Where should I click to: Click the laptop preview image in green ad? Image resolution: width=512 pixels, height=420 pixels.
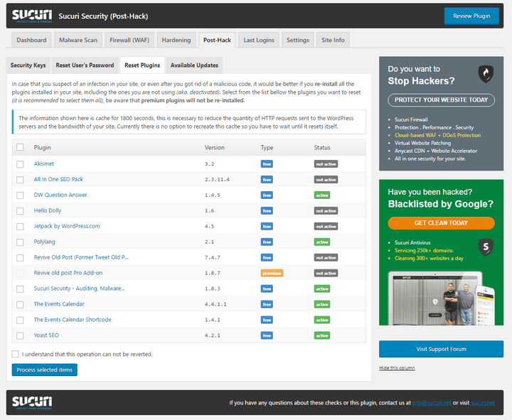(x=441, y=298)
